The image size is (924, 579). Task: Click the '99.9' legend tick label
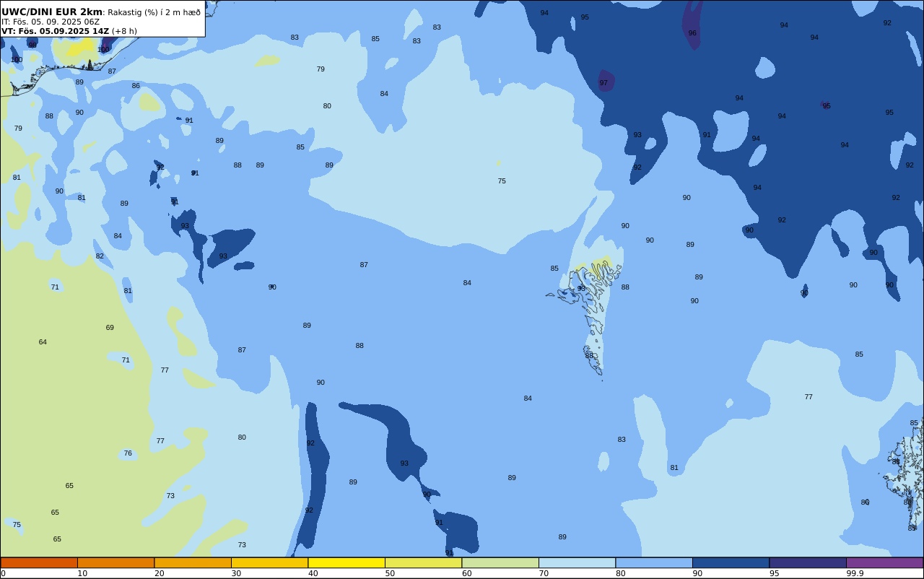click(855, 573)
